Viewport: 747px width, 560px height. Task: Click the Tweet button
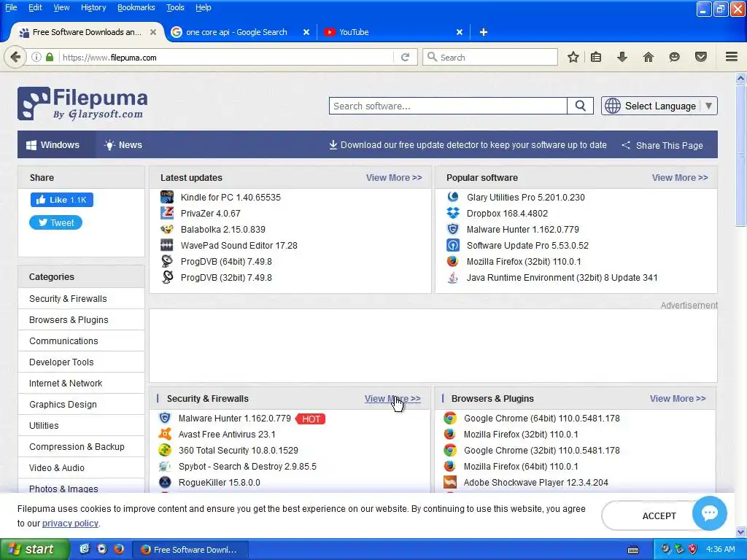tap(55, 222)
